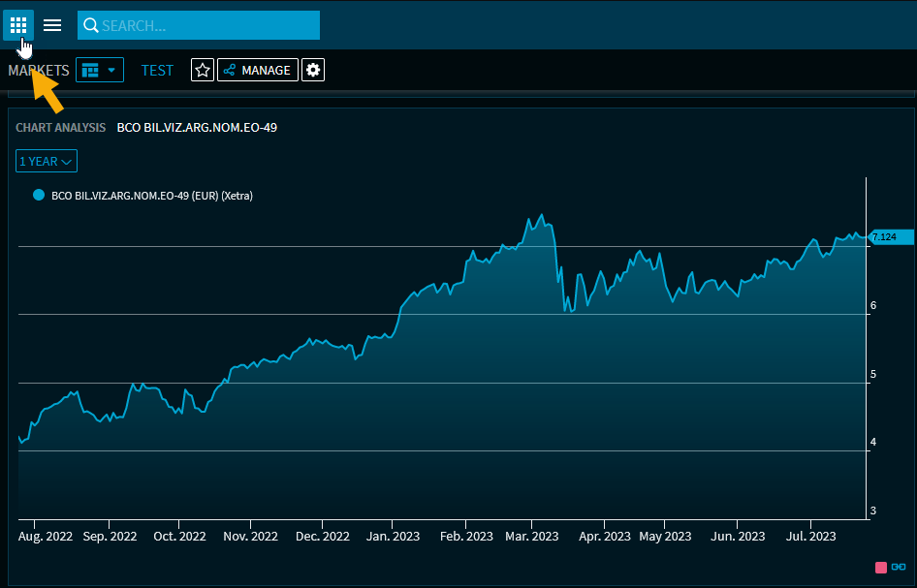The image size is (917, 588).
Task: Open settings via the gear icon
Action: coord(313,70)
